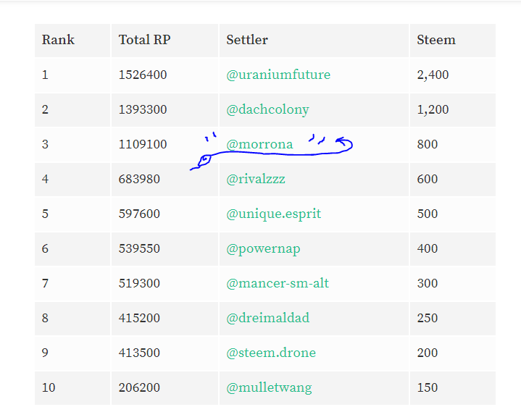Click the rank 10 cell
Screen dimensions: 521x420
point(49,387)
